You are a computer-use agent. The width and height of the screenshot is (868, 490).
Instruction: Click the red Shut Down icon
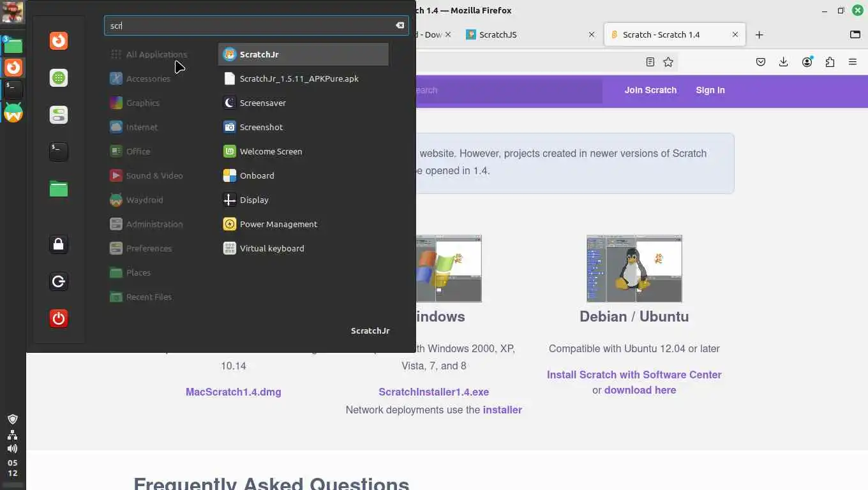tap(59, 318)
